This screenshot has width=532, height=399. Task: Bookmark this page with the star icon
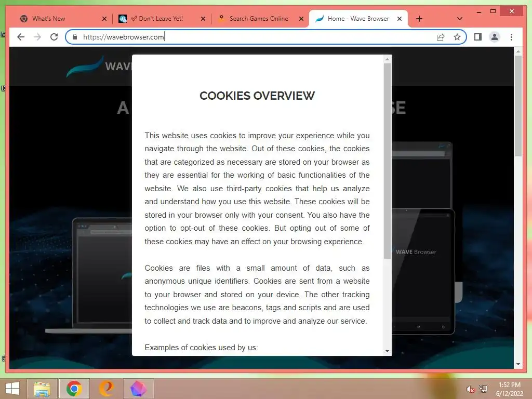pos(457,37)
